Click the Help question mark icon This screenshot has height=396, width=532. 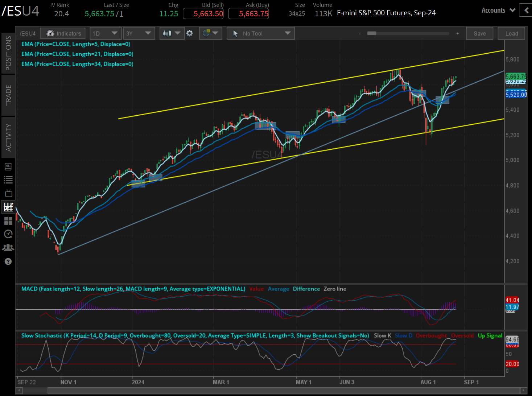click(x=8, y=261)
